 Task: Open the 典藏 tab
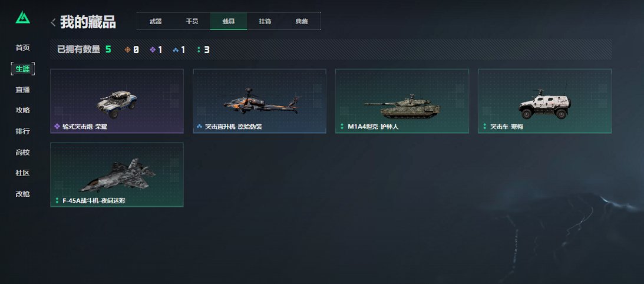pos(302,21)
